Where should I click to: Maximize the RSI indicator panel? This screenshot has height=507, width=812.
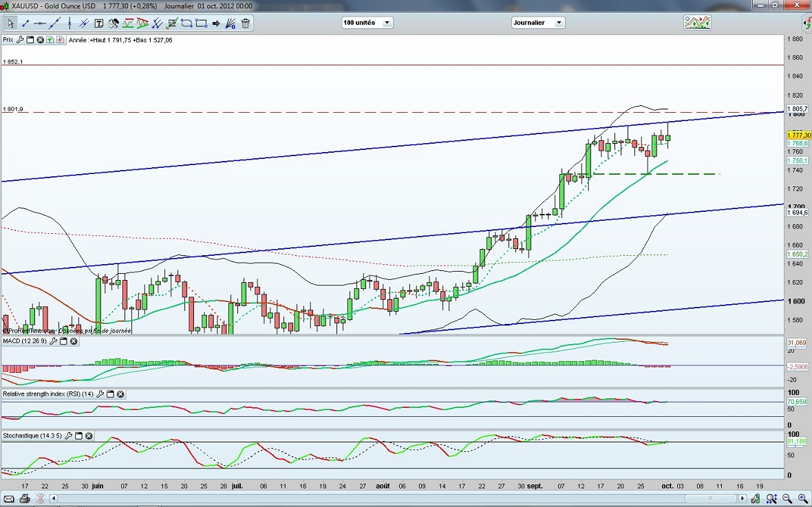110,394
